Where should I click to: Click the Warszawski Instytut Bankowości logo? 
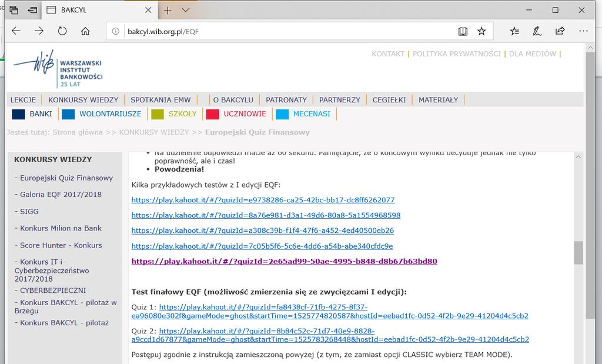58,69
